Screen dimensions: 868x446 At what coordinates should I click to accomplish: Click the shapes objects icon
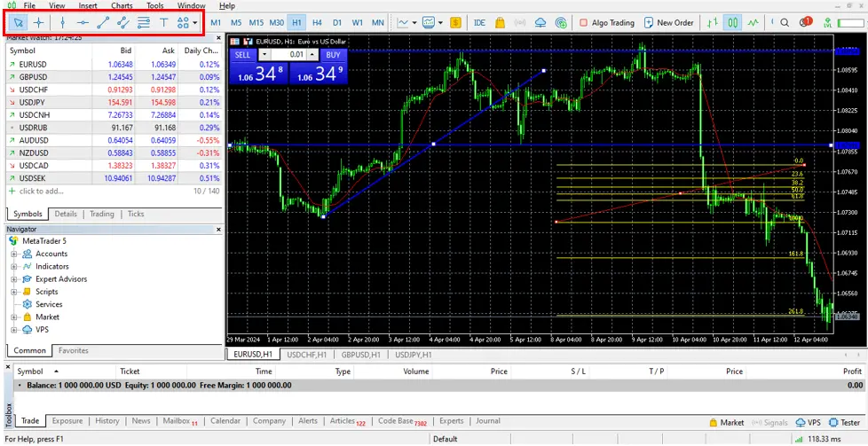click(x=183, y=23)
